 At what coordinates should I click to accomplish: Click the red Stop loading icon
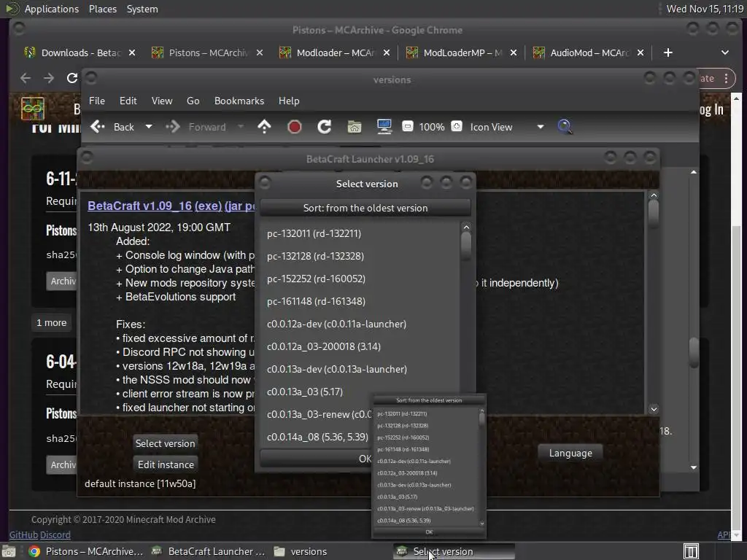coord(295,127)
